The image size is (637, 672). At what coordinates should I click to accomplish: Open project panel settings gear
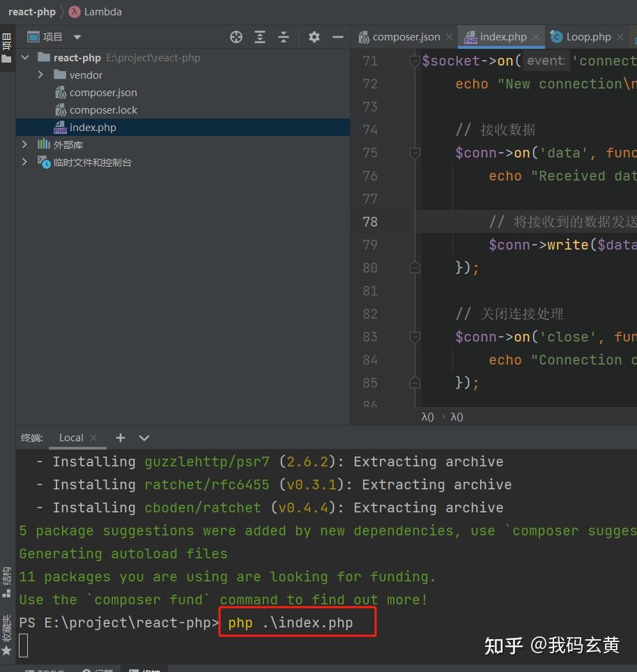click(313, 36)
